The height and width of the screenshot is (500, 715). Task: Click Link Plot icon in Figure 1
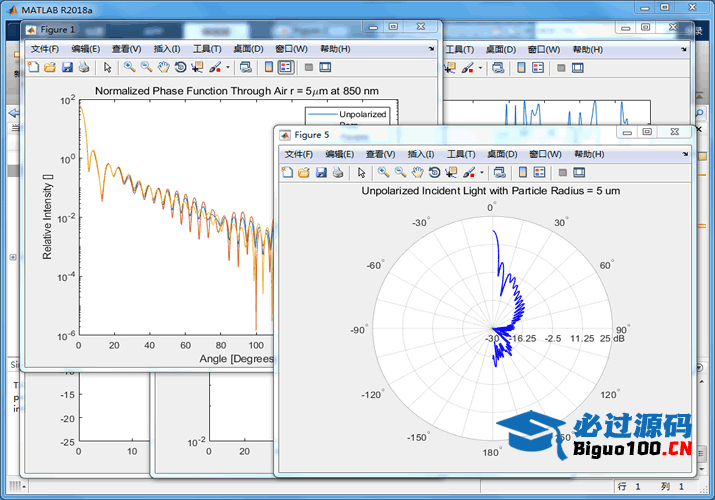pos(246,67)
